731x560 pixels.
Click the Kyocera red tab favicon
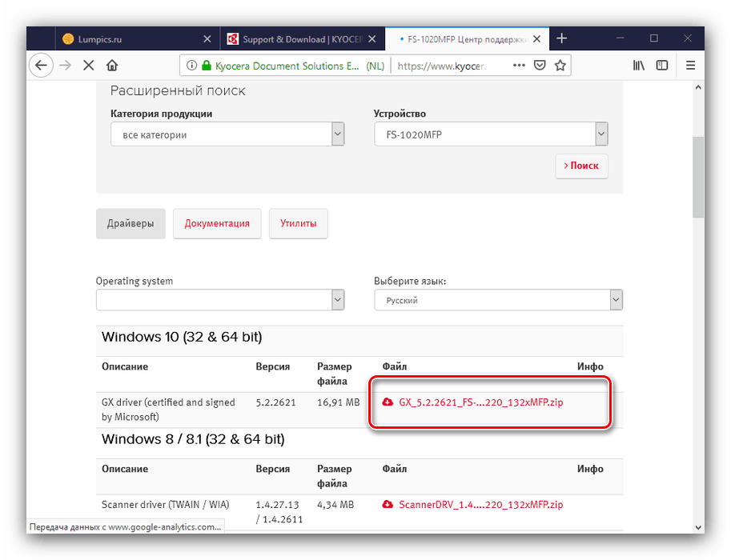(x=233, y=39)
